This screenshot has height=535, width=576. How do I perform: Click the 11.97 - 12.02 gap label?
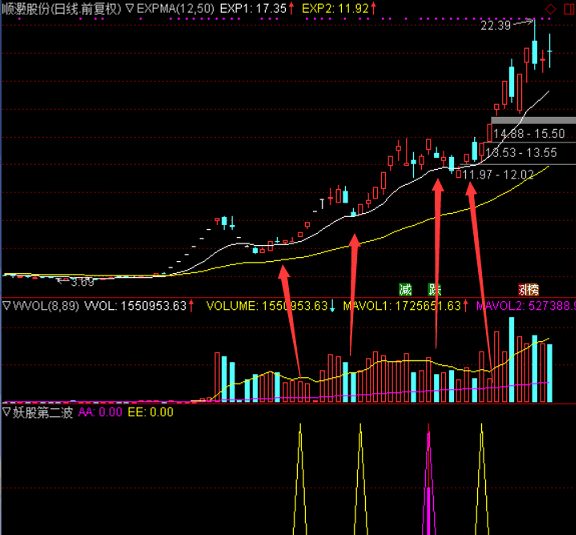498,175
